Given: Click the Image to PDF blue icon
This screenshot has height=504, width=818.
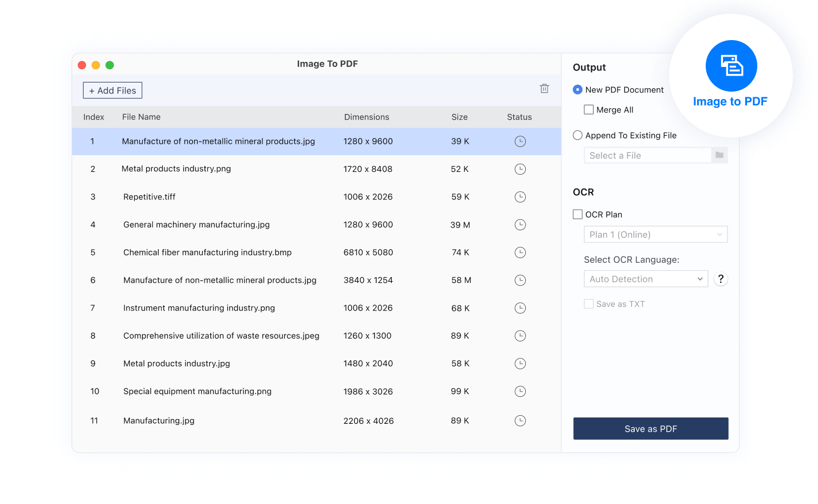Looking at the screenshot, I should pos(731,66).
